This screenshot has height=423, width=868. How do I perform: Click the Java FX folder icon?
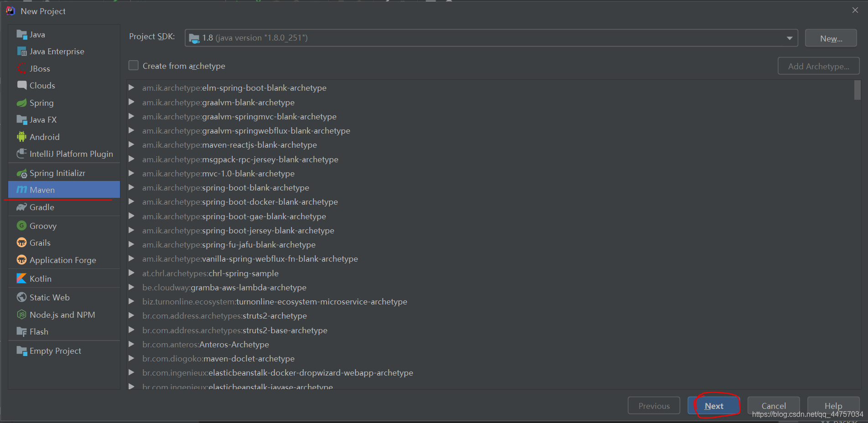(x=21, y=120)
